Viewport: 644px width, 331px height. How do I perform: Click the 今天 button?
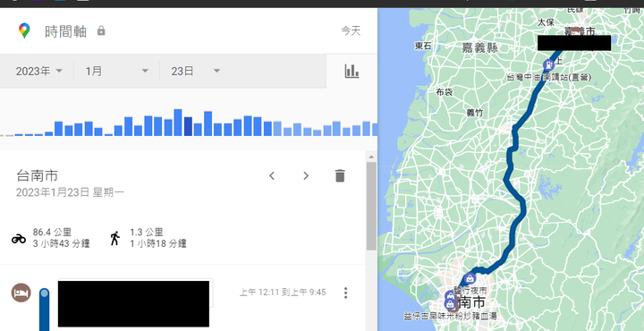(351, 30)
